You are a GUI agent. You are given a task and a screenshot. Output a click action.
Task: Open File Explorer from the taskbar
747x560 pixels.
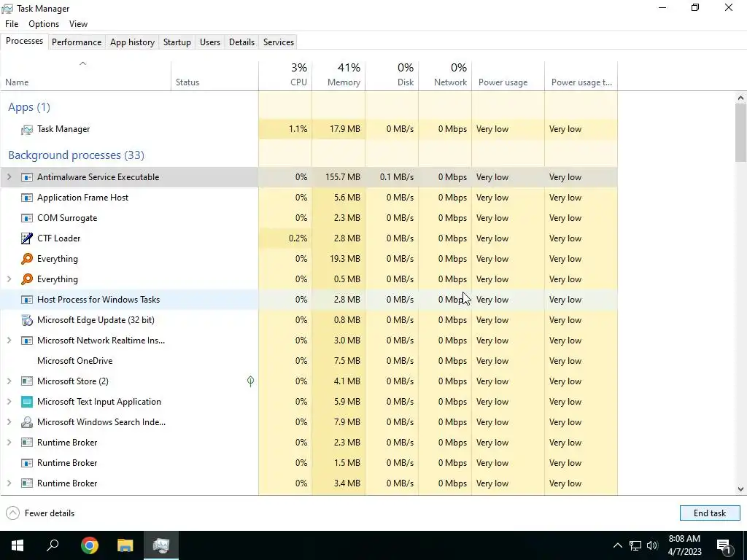[125, 545]
